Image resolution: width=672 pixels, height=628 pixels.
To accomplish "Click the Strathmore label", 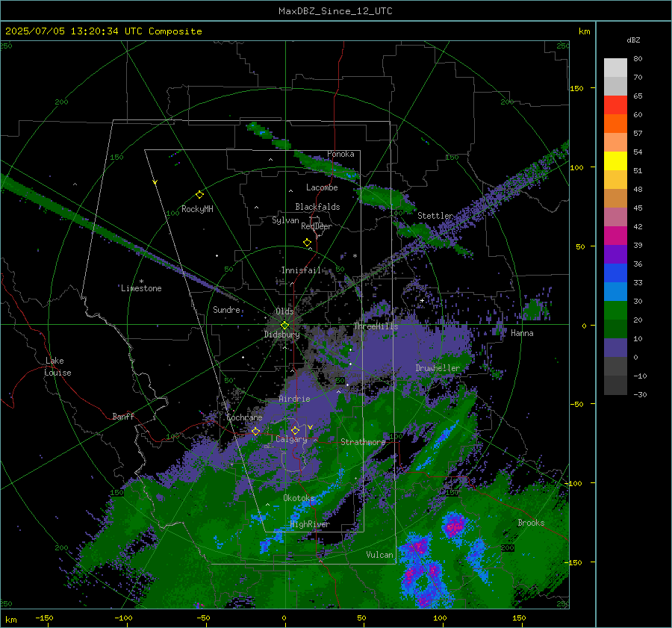I will click(x=363, y=442).
